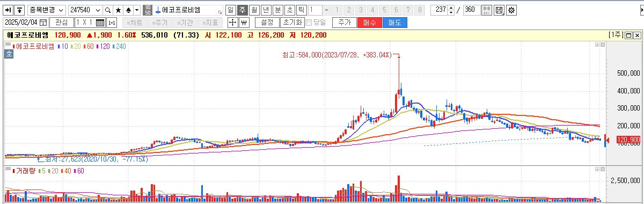
Task: Click the arrow-to-bar icon on the top-left toolbar
Action: [x=8, y=10]
